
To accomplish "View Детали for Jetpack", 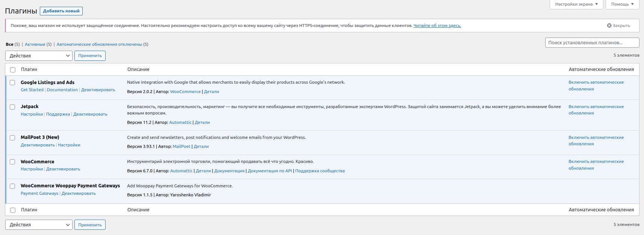I will (202, 122).
